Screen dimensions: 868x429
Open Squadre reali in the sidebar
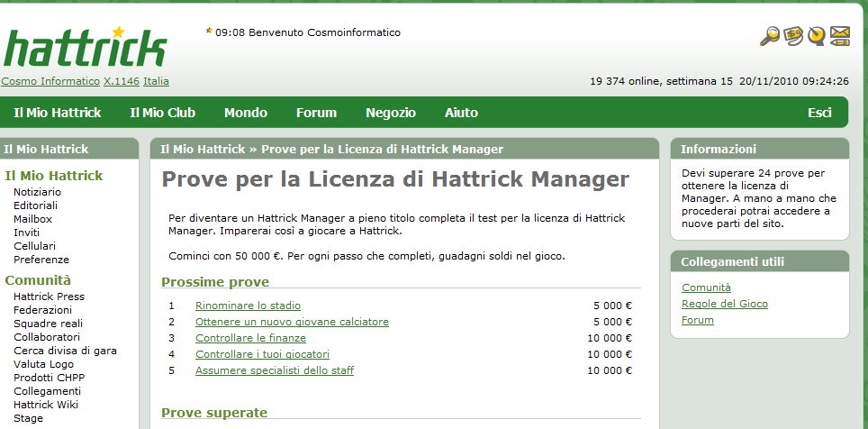[48, 324]
